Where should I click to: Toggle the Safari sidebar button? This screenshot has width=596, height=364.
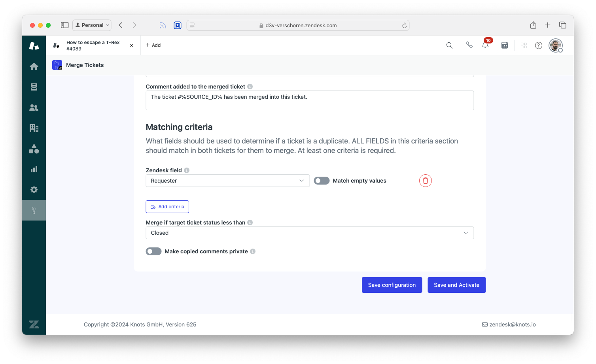pyautogui.click(x=65, y=25)
